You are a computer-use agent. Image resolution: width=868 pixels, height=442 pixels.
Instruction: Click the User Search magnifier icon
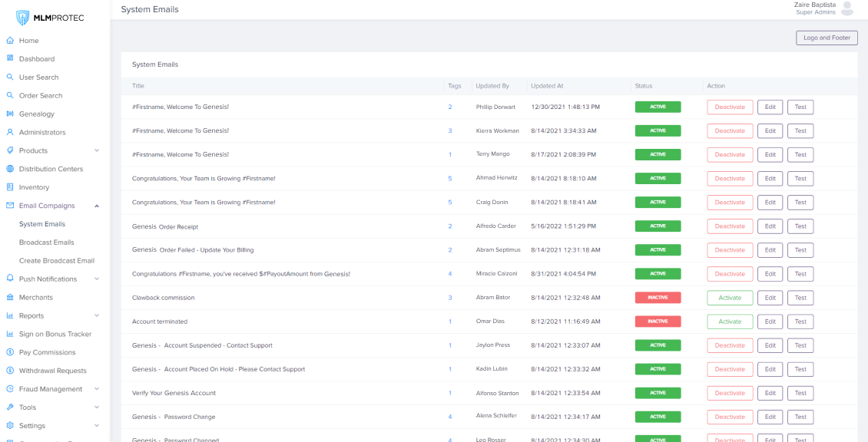point(10,77)
